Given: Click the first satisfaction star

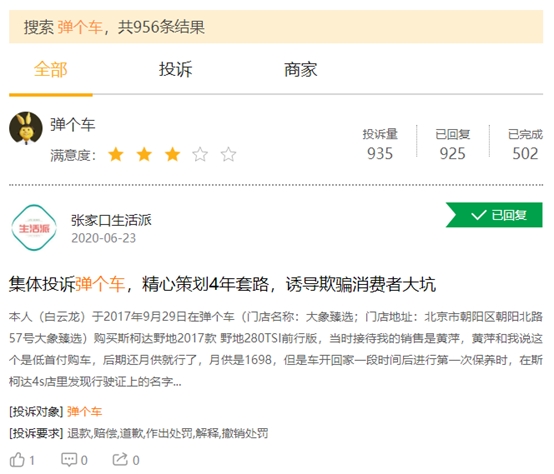Looking at the screenshot, I should (x=116, y=155).
